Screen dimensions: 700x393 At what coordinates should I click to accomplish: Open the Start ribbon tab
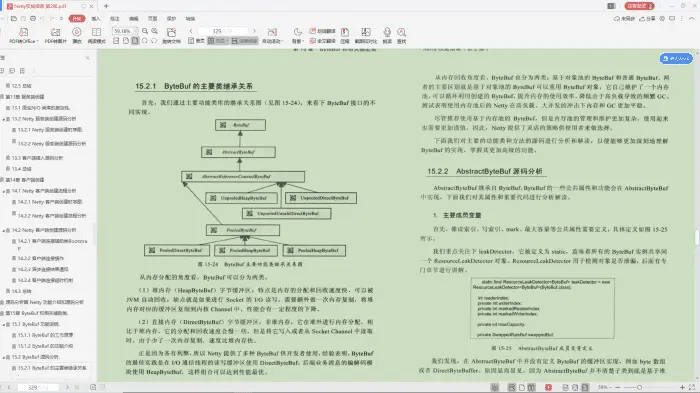click(77, 19)
